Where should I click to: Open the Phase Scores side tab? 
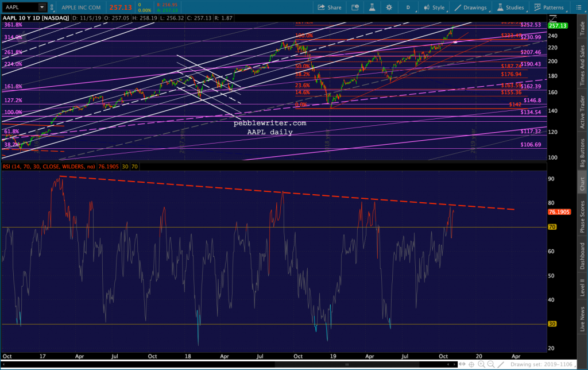pos(582,217)
